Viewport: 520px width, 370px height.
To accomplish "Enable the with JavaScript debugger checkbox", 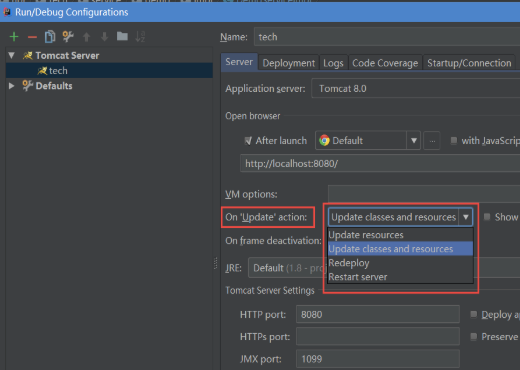I will [x=454, y=141].
